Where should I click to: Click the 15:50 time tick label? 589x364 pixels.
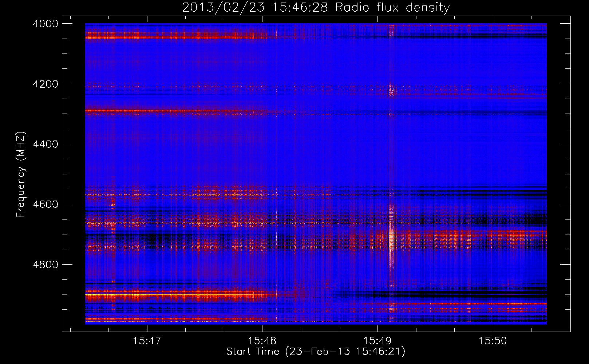(x=493, y=341)
